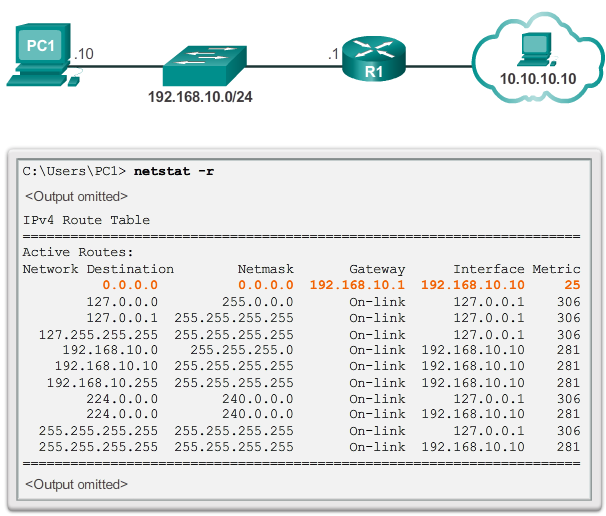This screenshot has height=516, width=606.
Task: Click the orange 192.168.10.10 interface value
Action: (473, 285)
